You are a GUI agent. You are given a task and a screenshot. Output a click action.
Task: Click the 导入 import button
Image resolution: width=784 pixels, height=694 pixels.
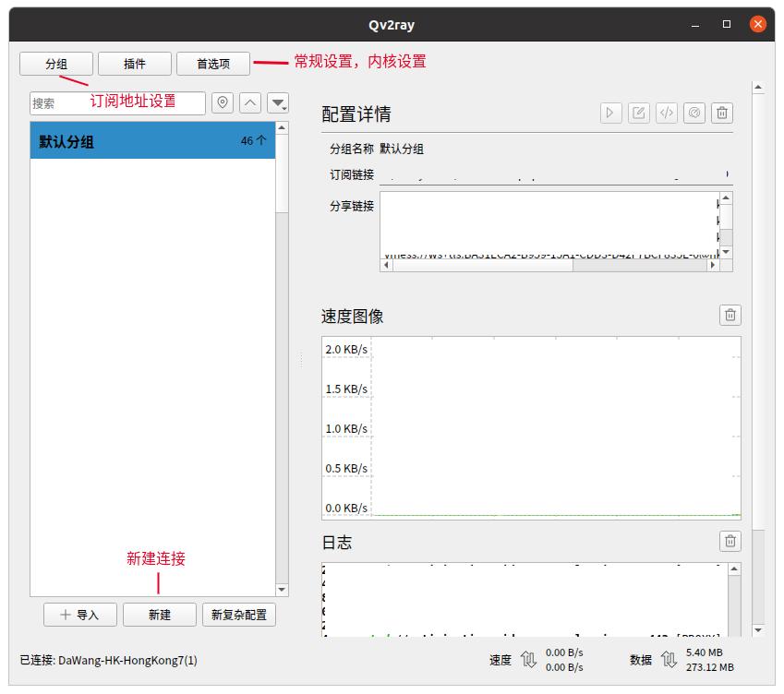[79, 614]
